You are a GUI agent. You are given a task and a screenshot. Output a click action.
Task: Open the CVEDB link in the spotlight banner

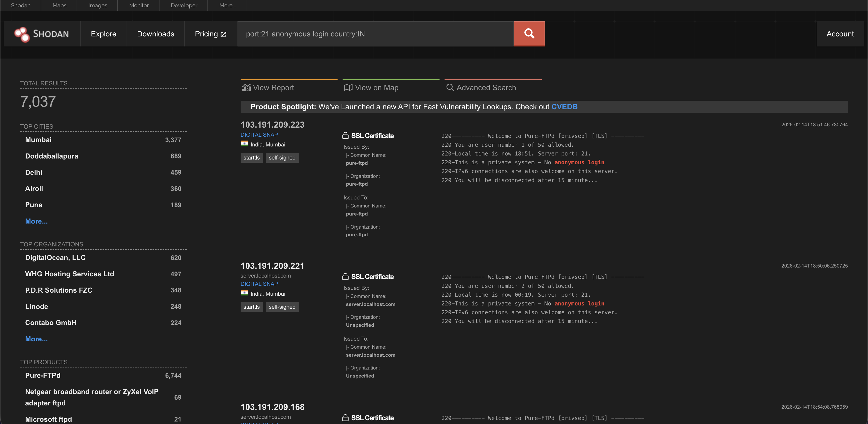(564, 107)
